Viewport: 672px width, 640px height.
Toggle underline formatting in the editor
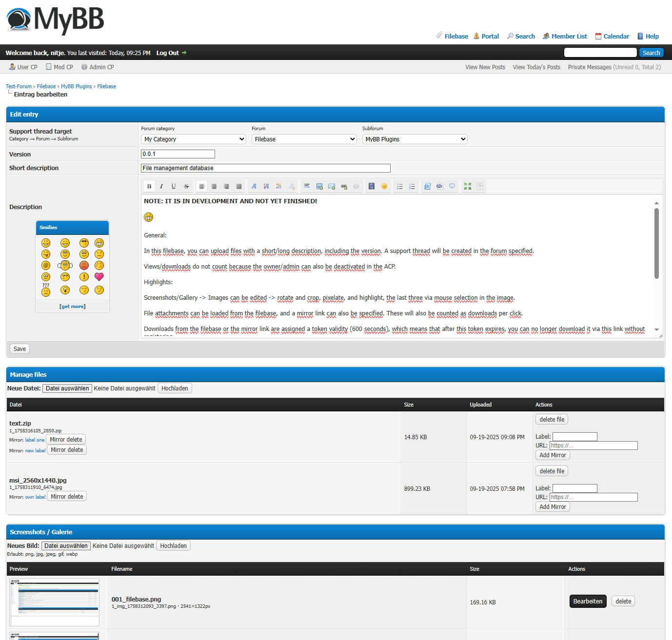pos(174,186)
